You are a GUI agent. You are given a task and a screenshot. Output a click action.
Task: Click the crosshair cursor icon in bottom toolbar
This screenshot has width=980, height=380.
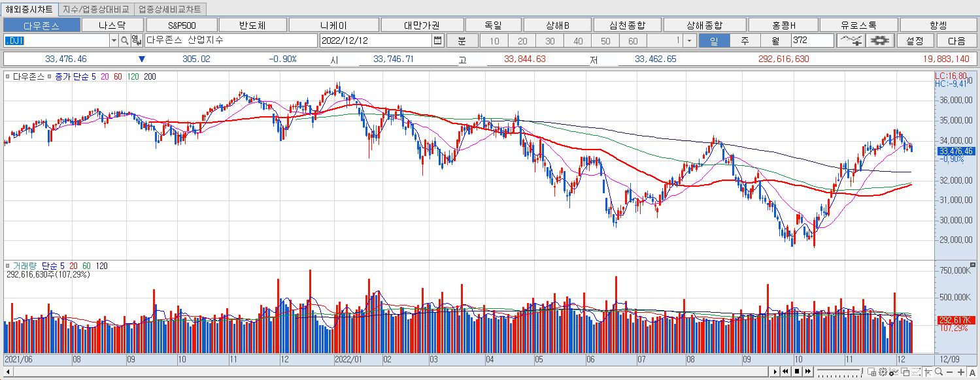point(928,372)
